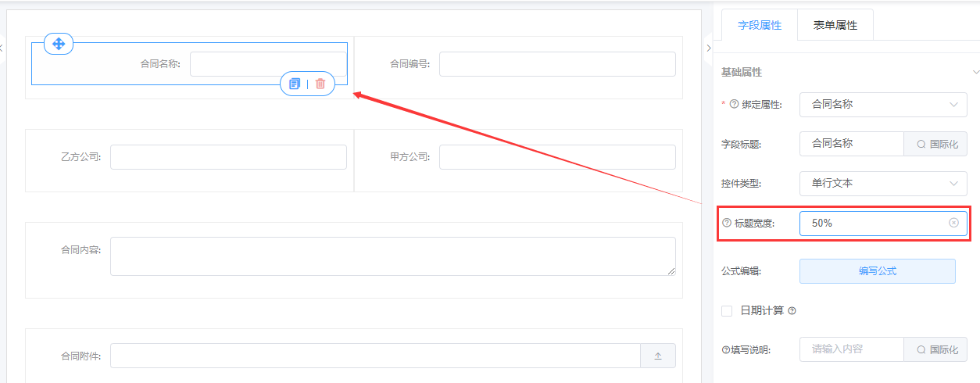Select the 字段属性 tab
The height and width of the screenshot is (383, 980).
(x=760, y=25)
